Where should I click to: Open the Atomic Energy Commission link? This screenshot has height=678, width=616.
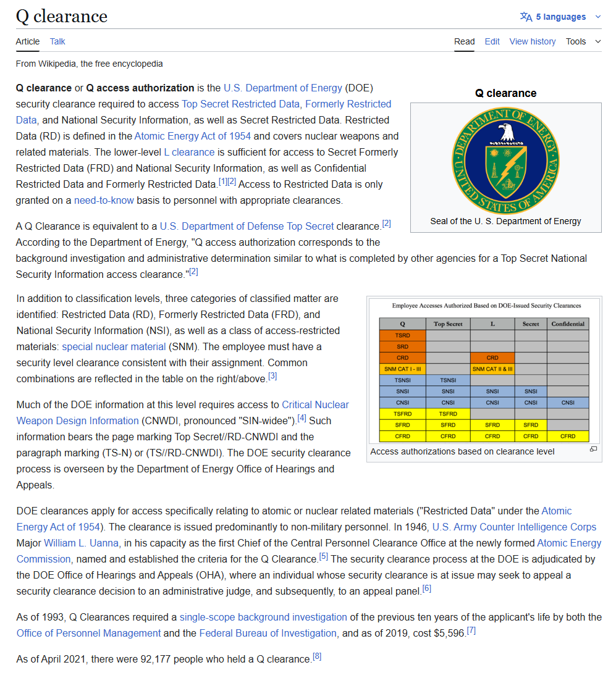[x=309, y=551]
